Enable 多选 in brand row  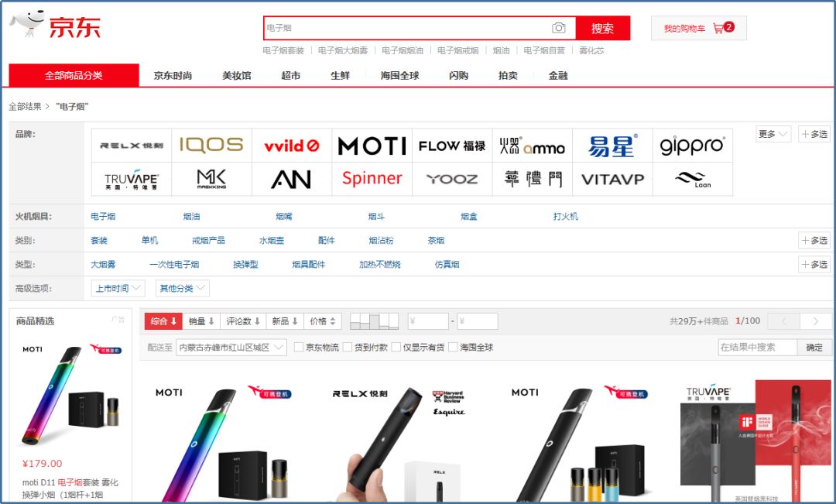tap(814, 134)
